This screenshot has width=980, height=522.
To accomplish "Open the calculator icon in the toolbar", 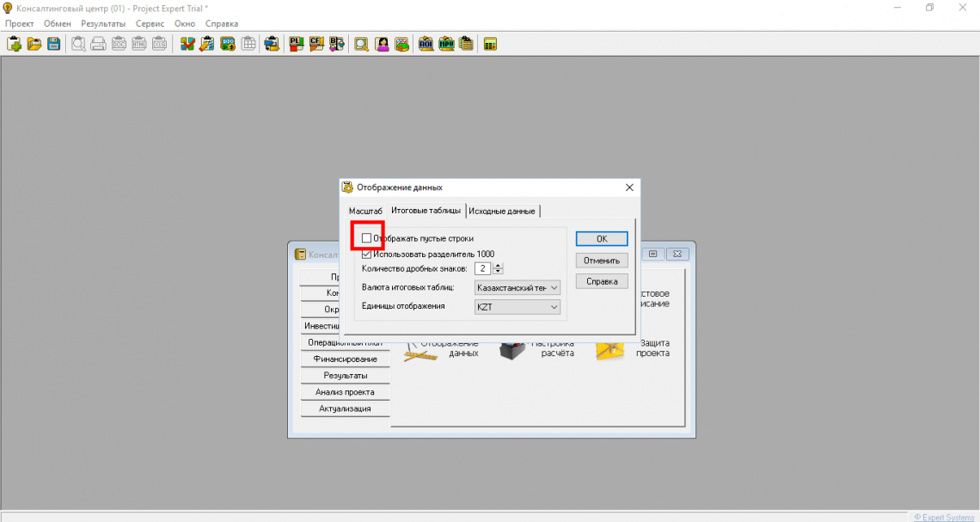I will click(491, 44).
